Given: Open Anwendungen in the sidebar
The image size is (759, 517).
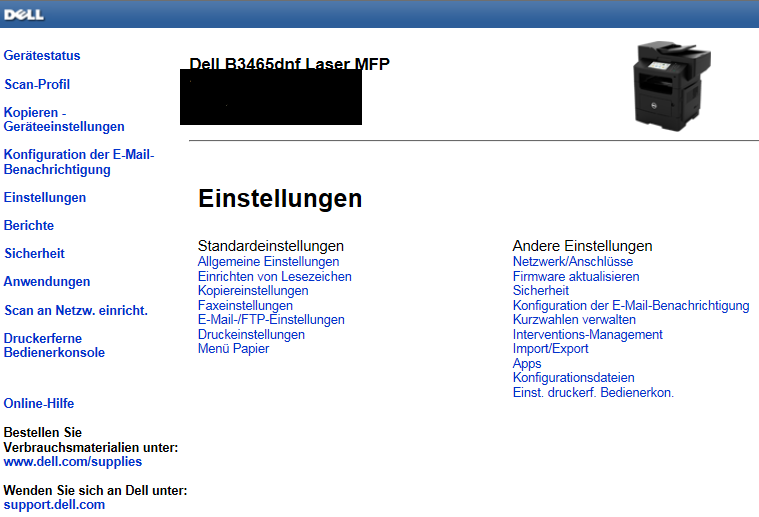Looking at the screenshot, I should click(x=47, y=282).
